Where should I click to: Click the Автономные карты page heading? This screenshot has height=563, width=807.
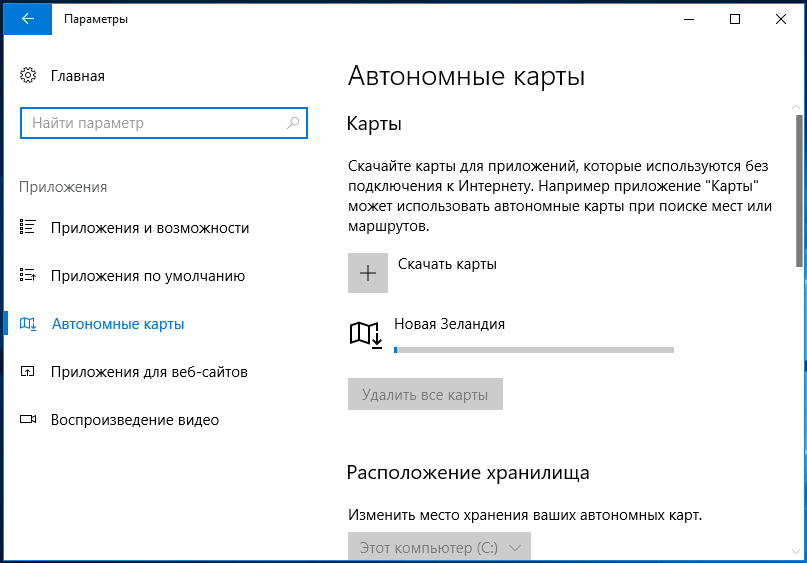[x=466, y=76]
